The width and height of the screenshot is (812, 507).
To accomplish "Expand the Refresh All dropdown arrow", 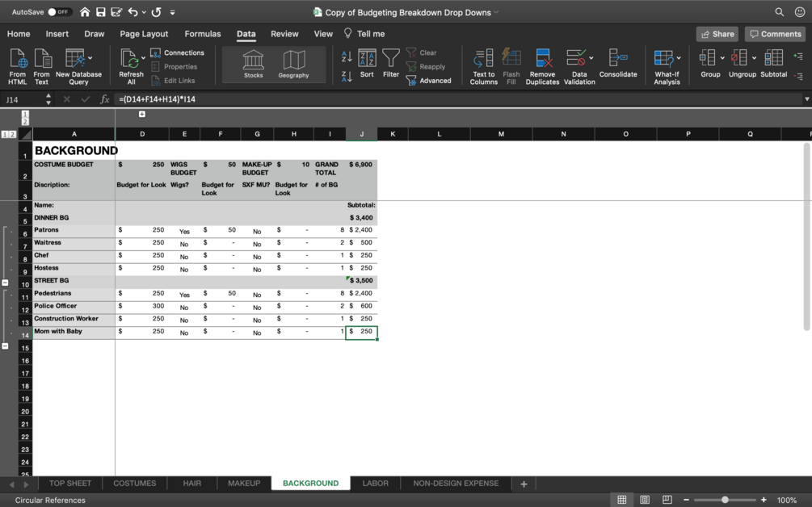I will tap(144, 58).
